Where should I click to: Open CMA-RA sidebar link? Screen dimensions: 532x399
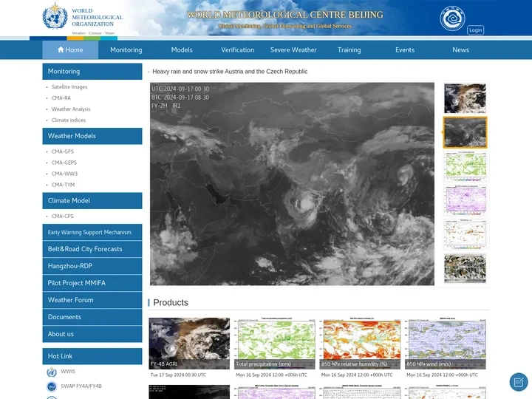[x=61, y=98]
